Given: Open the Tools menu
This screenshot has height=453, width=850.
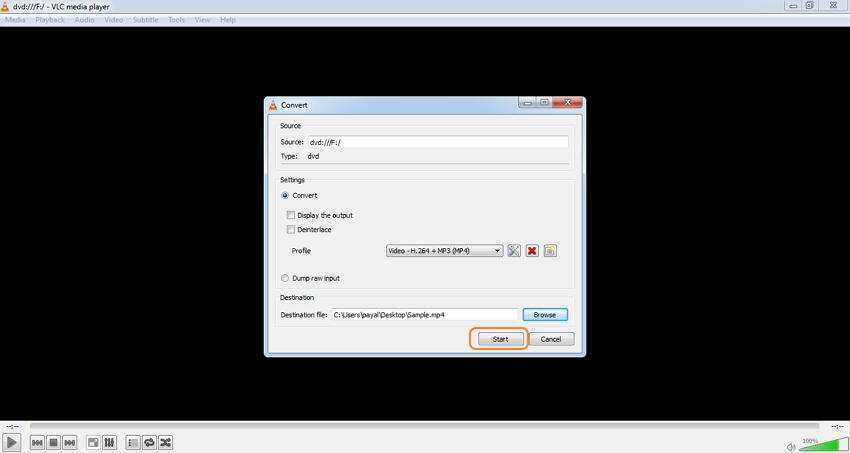Looking at the screenshot, I should [177, 20].
